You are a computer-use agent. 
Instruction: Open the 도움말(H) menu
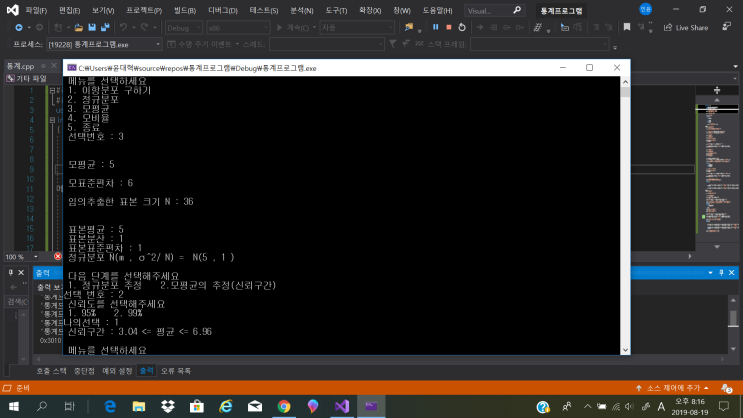point(437,10)
